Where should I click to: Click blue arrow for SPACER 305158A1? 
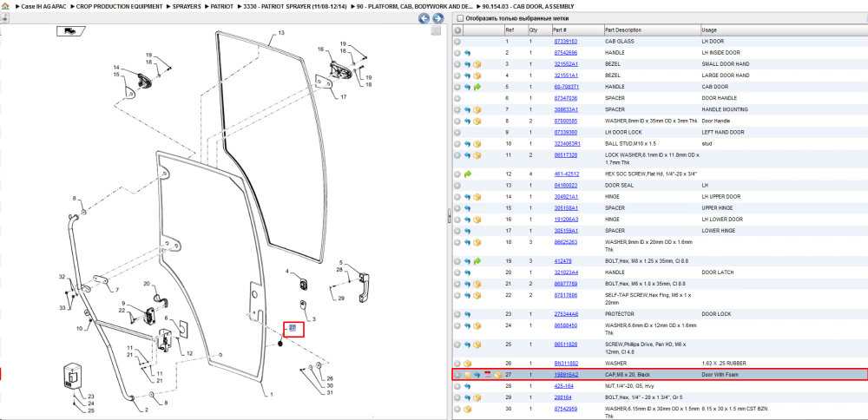467,208
